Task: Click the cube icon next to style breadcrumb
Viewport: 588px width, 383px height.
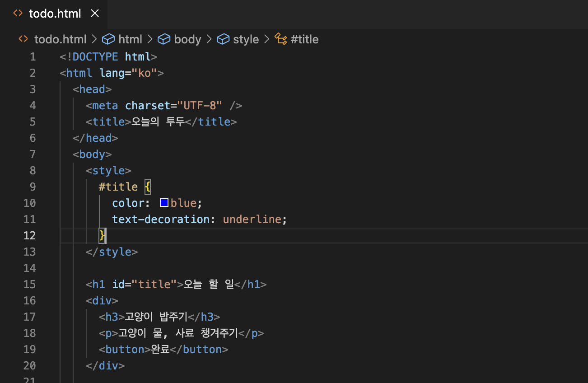Action: [223, 39]
